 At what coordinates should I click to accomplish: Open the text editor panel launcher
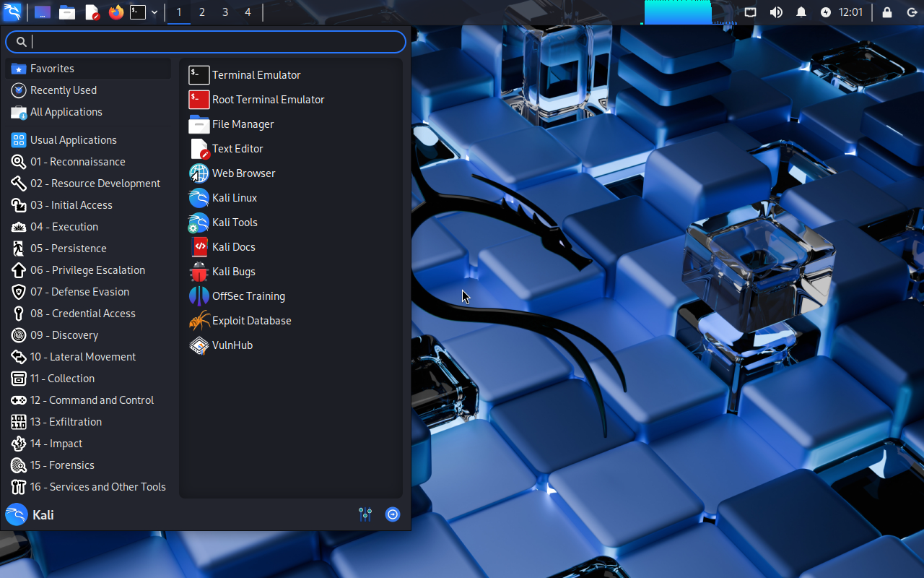pyautogui.click(x=92, y=12)
